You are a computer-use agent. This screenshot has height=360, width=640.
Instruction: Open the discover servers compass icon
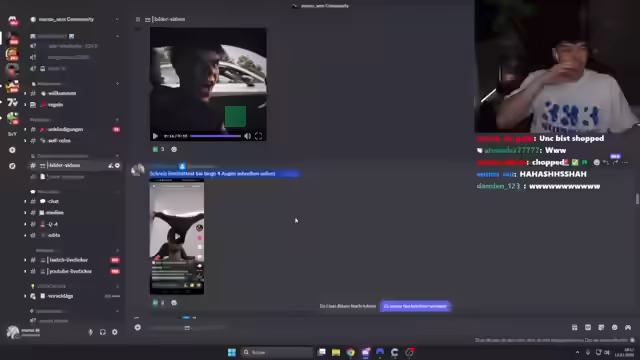pos(12,166)
